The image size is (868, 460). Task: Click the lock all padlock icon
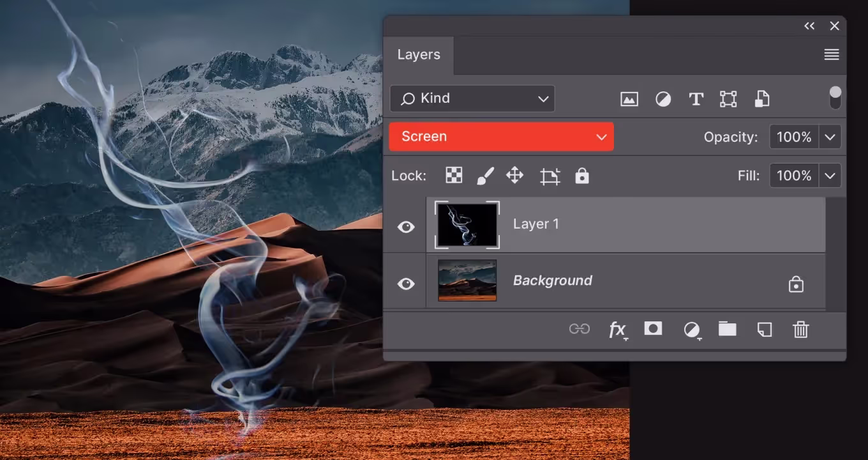[x=581, y=176]
